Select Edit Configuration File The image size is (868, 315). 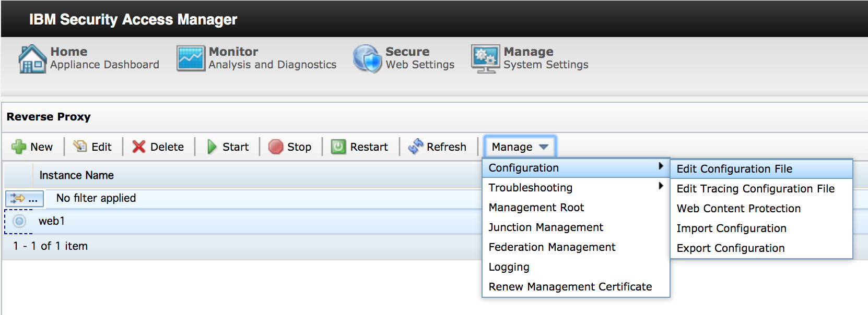[734, 168]
